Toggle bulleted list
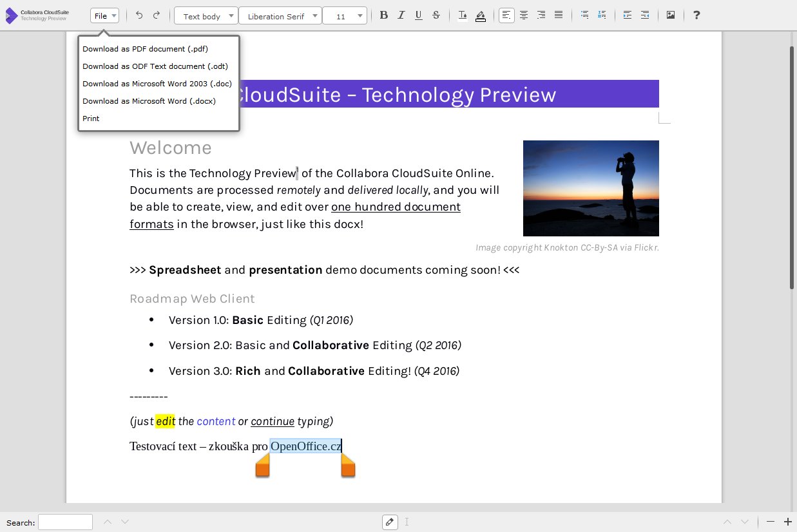The image size is (797, 532). [584, 15]
